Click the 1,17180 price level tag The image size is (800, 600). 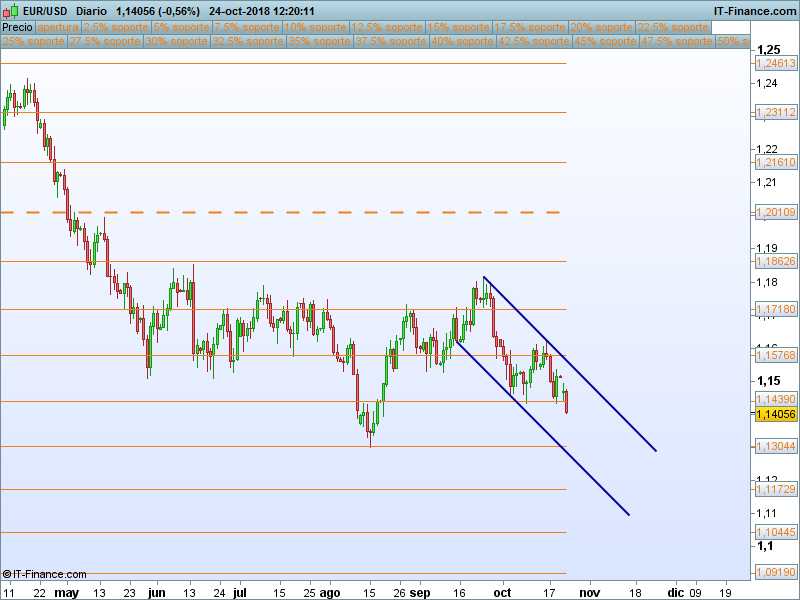(x=776, y=309)
